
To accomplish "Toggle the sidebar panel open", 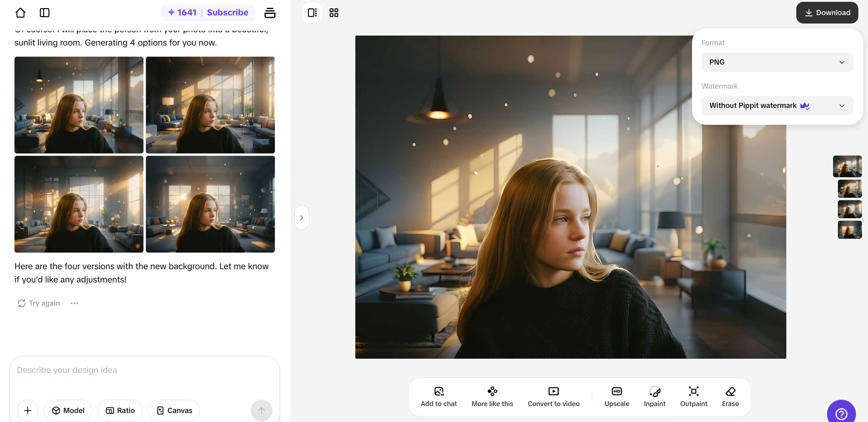I will pos(44,12).
